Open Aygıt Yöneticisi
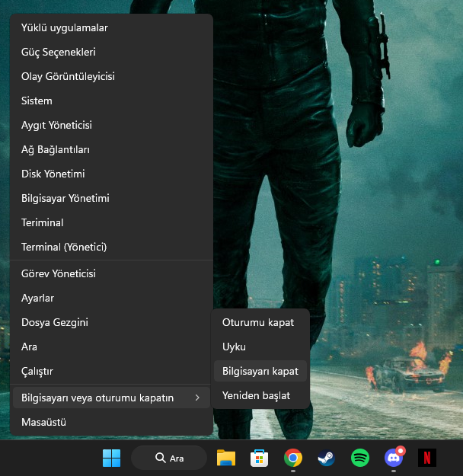463x476 pixels. [111, 125]
